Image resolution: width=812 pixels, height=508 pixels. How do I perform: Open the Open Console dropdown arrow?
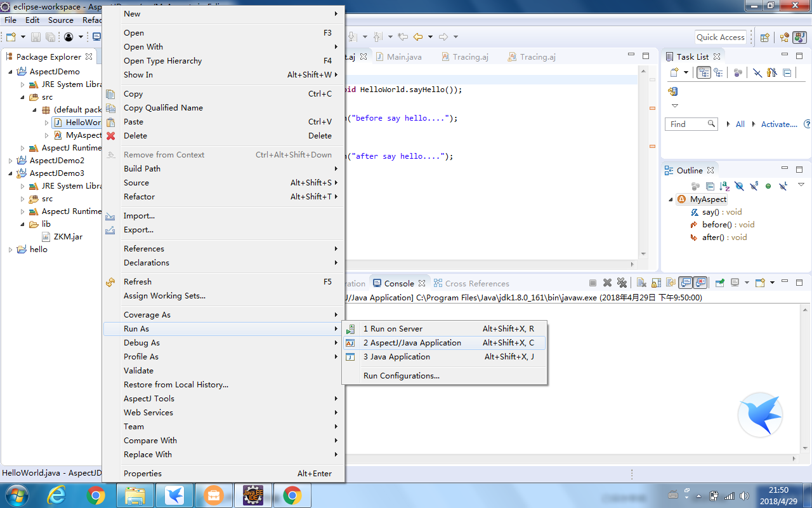click(773, 283)
